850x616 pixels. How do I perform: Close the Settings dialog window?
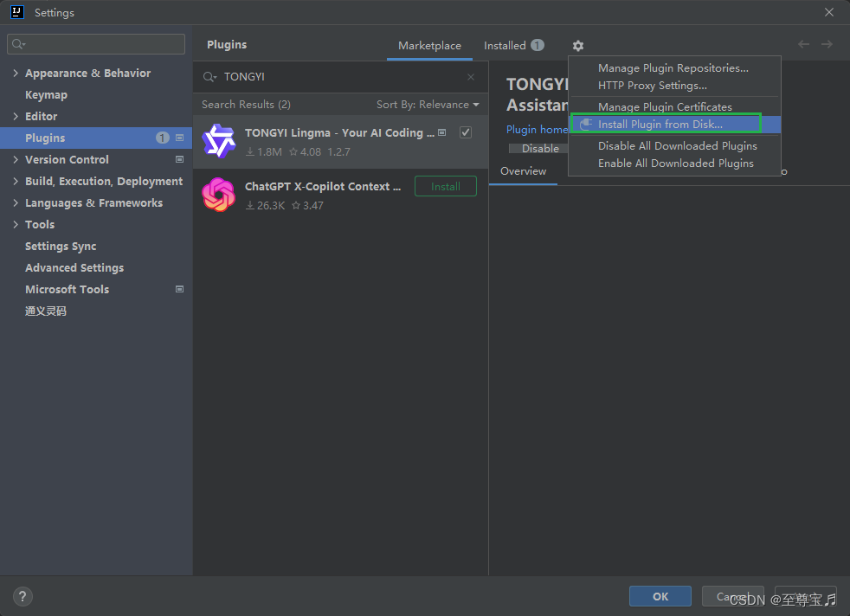pos(829,12)
